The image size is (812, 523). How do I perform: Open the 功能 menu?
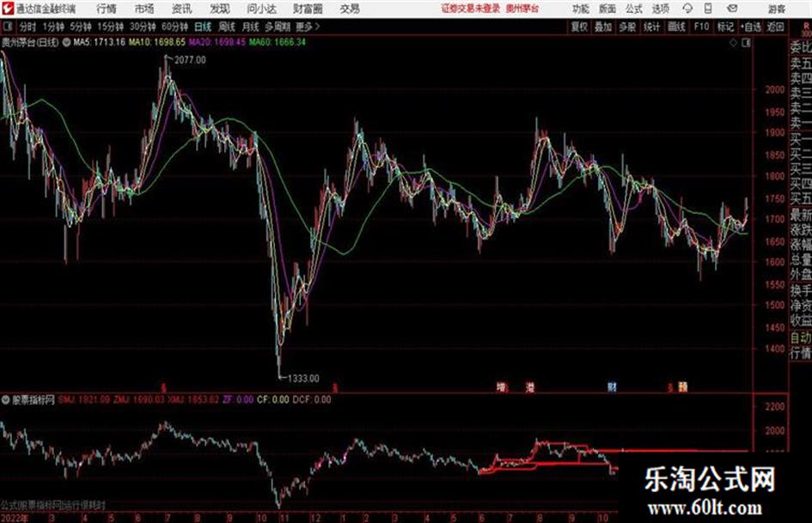(581, 9)
